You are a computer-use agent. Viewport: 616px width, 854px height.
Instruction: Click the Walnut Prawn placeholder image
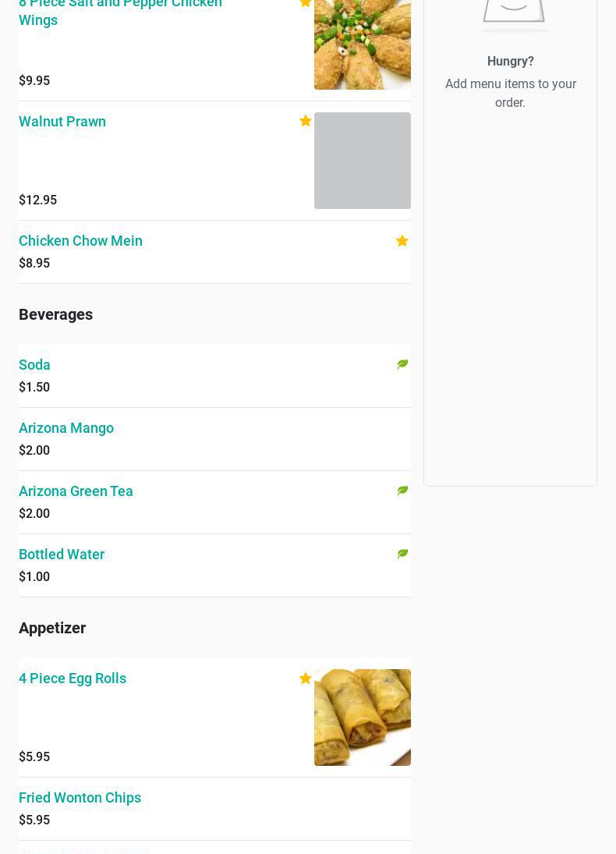[x=363, y=161]
